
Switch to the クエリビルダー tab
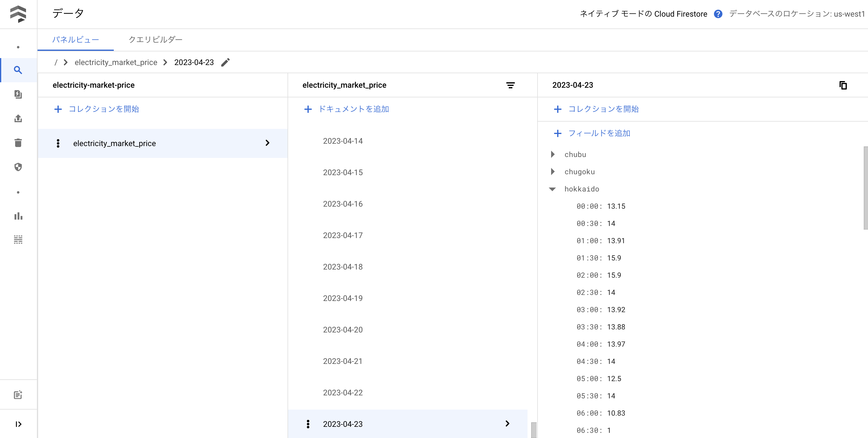point(155,39)
